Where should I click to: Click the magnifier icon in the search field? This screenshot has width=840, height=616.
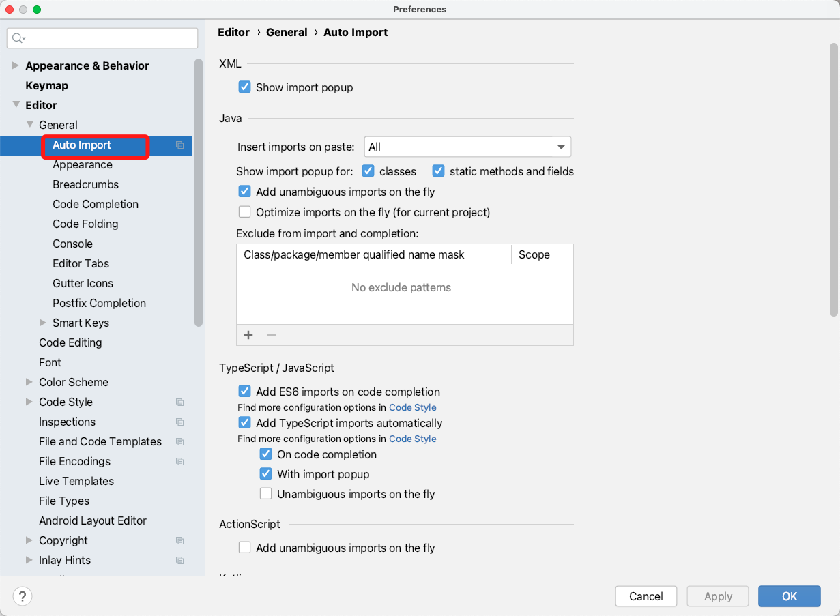pos(16,38)
